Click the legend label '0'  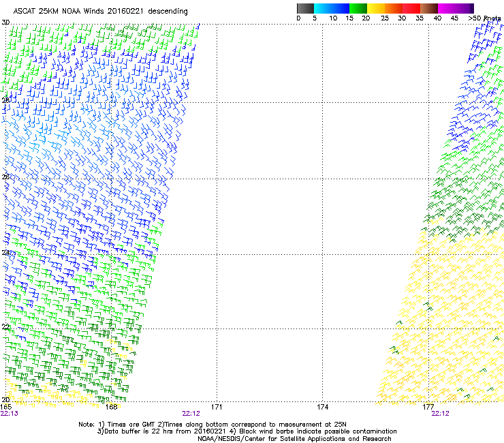click(298, 18)
